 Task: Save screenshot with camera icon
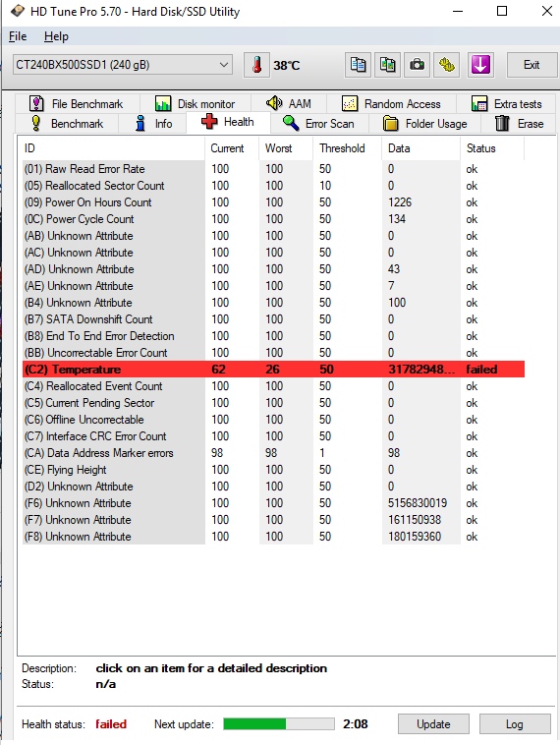coord(417,65)
